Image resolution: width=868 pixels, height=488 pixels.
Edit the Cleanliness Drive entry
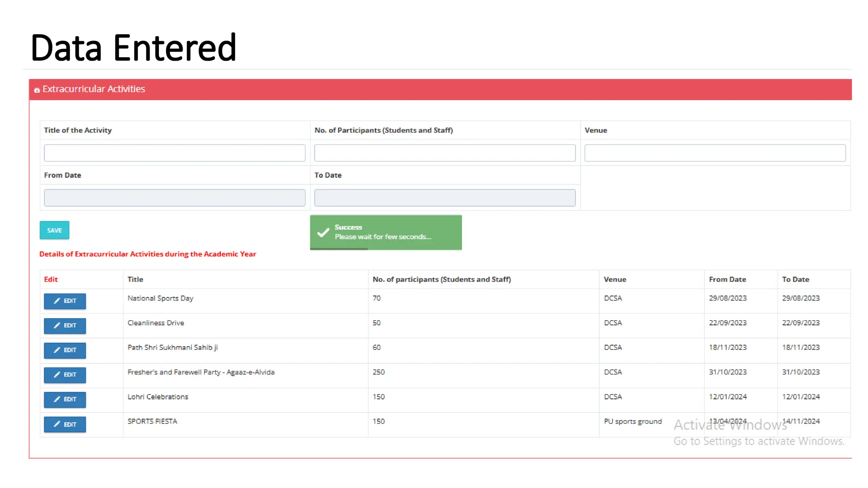point(65,326)
